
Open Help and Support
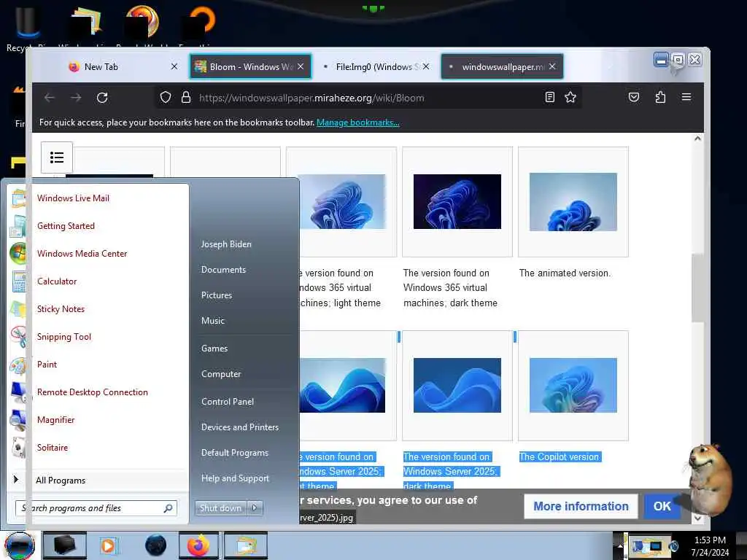(235, 478)
